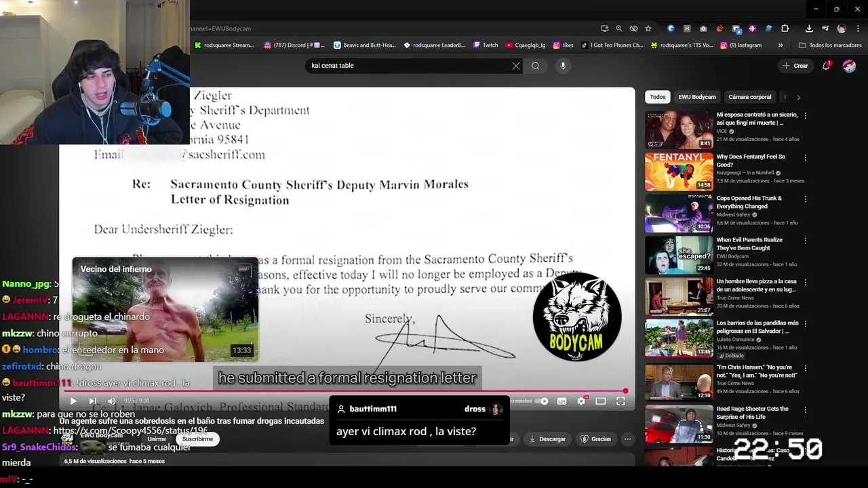Open options menu for 'I'm Chris Hansen' video
Image resolution: width=868 pixels, height=488 pixels.
805,368
